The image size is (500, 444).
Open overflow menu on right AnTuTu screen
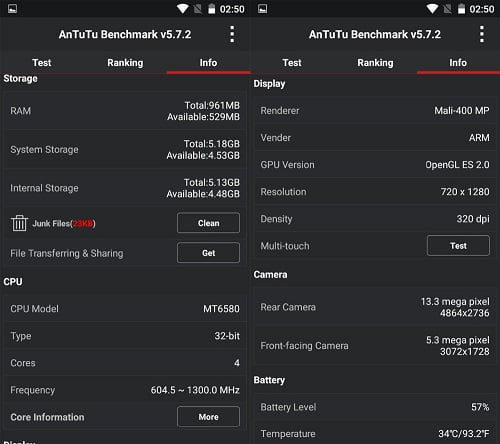(482, 34)
